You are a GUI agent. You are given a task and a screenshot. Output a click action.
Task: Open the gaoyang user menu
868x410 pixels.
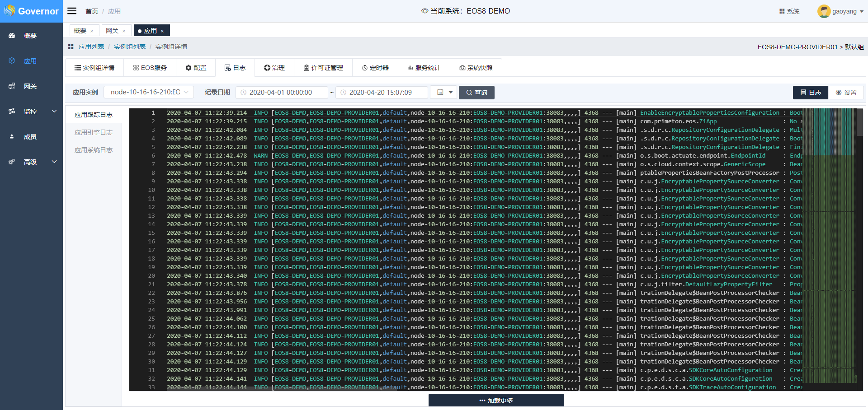pyautogui.click(x=840, y=11)
